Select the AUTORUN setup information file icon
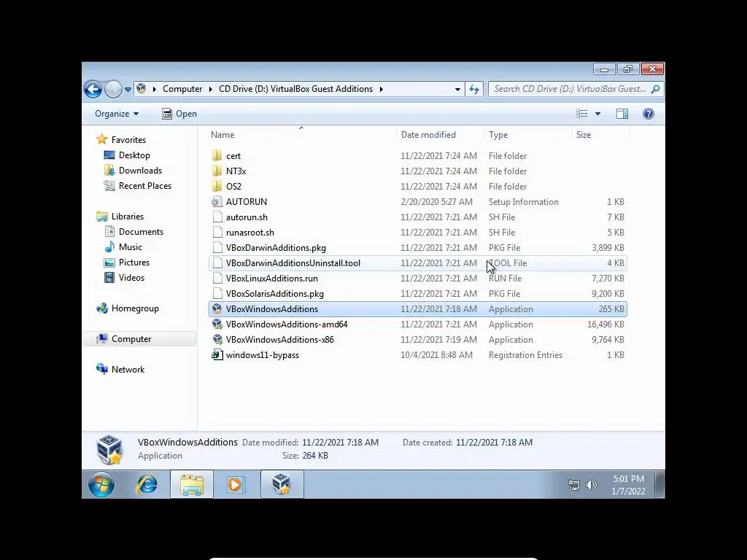Screen dimensions: 747x560 [x=217, y=202]
